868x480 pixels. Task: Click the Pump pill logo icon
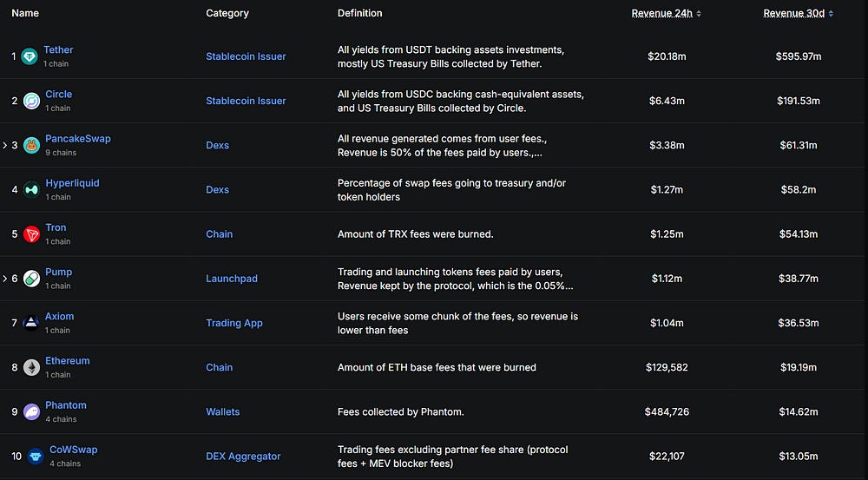pos(31,279)
